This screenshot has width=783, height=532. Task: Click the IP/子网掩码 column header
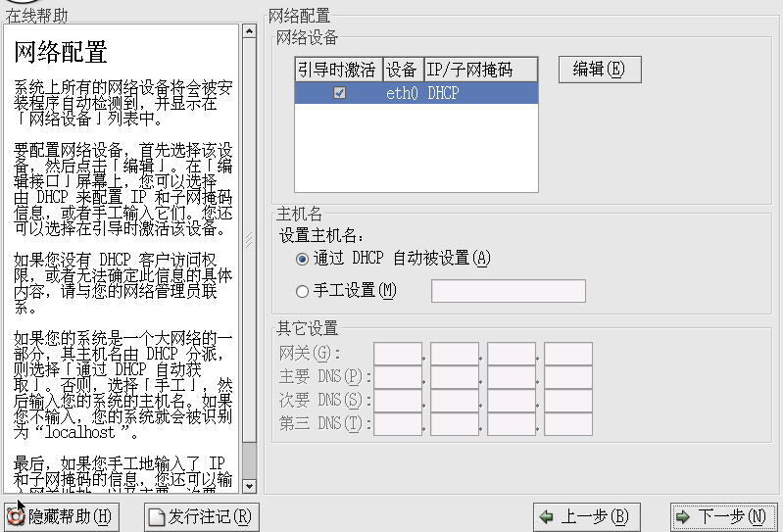pyautogui.click(x=481, y=70)
